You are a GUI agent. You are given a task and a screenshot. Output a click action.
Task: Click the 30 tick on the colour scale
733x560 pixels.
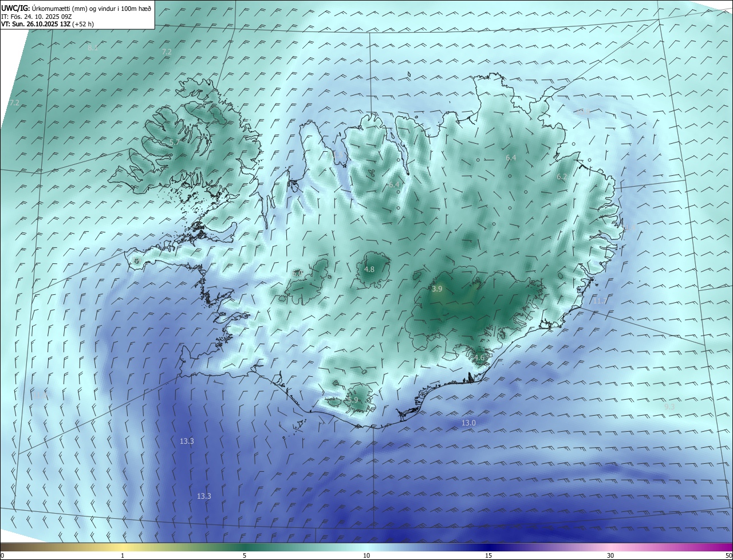[x=610, y=556]
